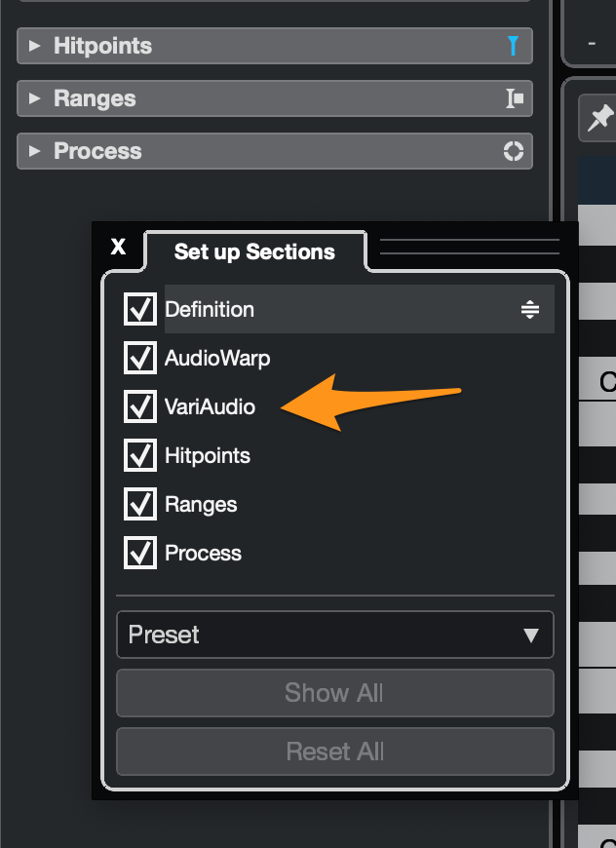Viewport: 616px width, 848px height.
Task: Close the Set up Sections popup
Action: click(x=119, y=247)
